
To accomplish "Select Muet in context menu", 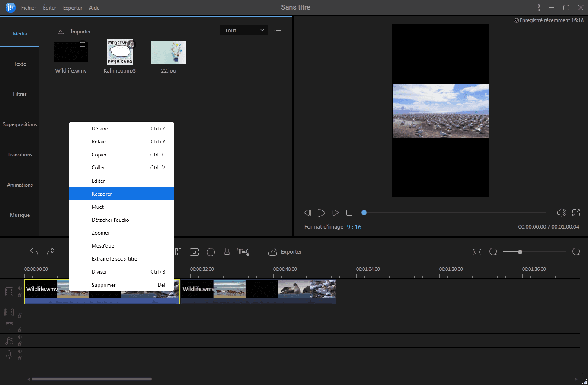I will coord(121,207).
